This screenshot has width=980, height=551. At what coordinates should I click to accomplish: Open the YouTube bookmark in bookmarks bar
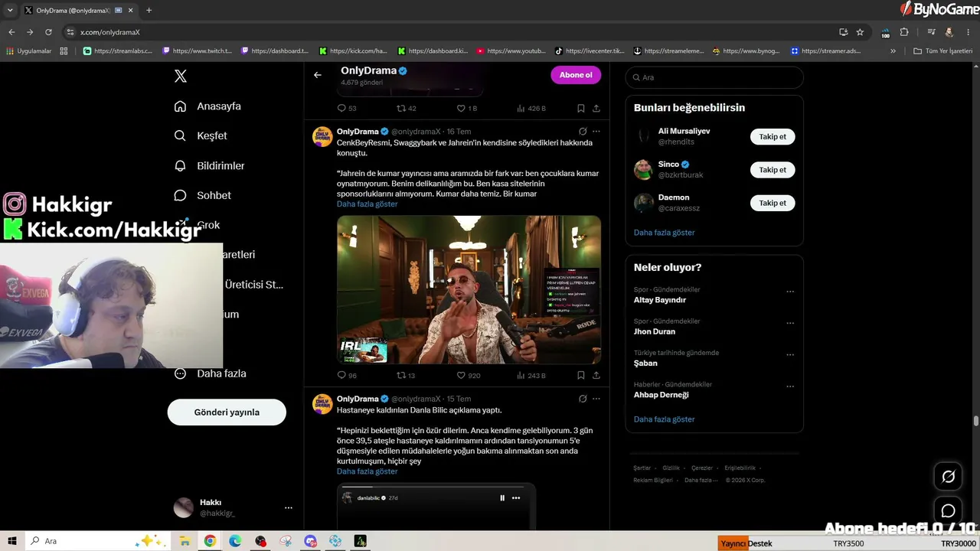point(511,51)
